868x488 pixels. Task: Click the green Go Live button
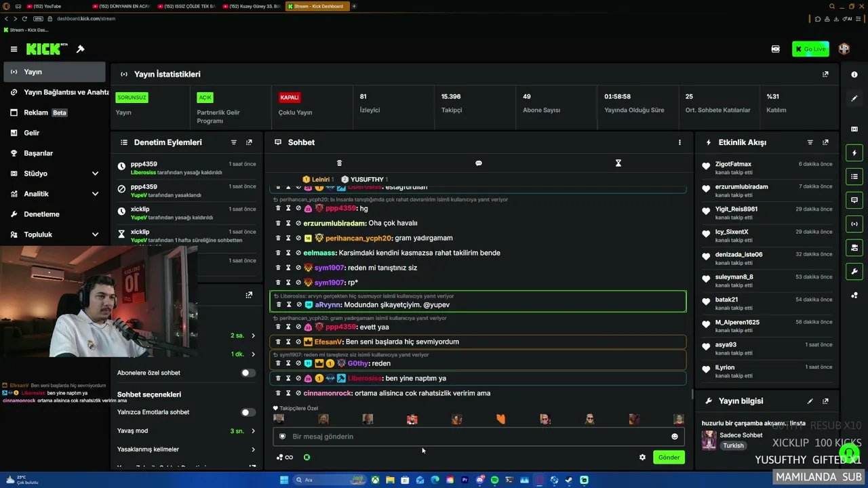pos(810,49)
